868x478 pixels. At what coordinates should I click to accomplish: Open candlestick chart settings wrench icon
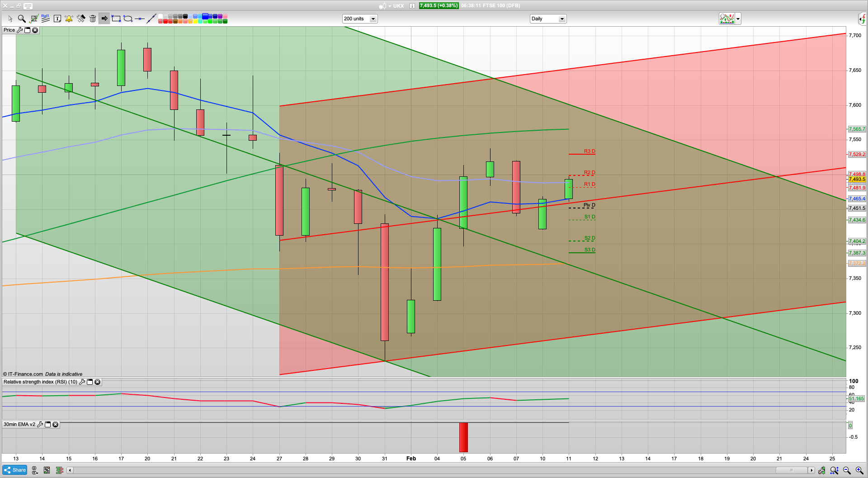pyautogui.click(x=821, y=470)
